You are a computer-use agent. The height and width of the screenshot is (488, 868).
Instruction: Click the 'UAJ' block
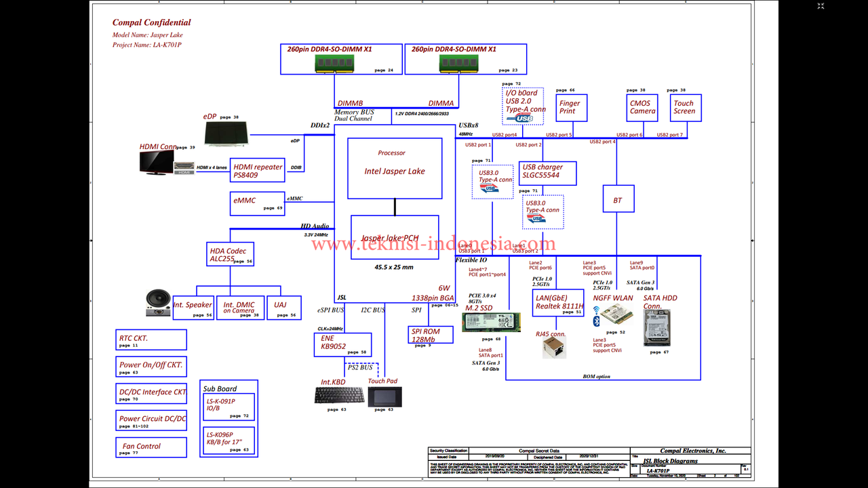pos(284,307)
